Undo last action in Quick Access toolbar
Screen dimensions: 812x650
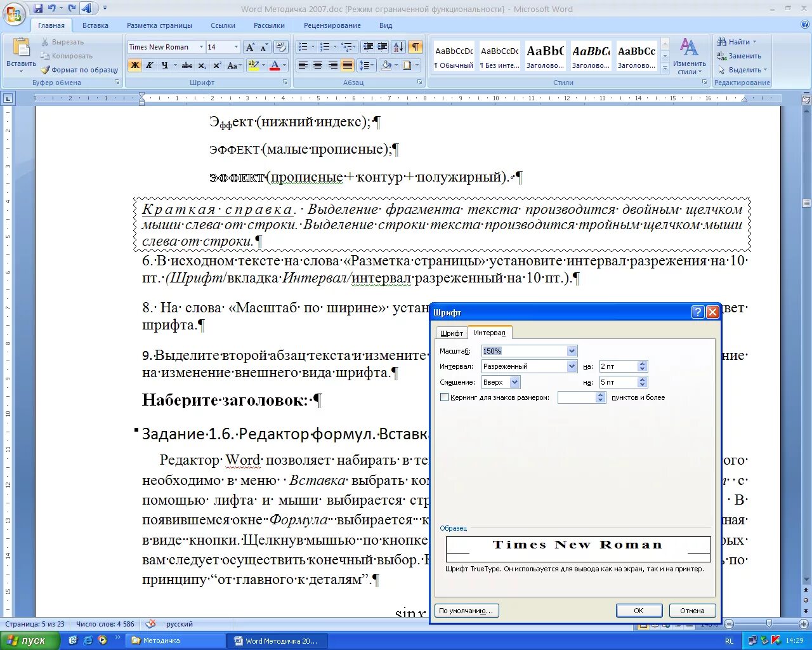coord(52,9)
